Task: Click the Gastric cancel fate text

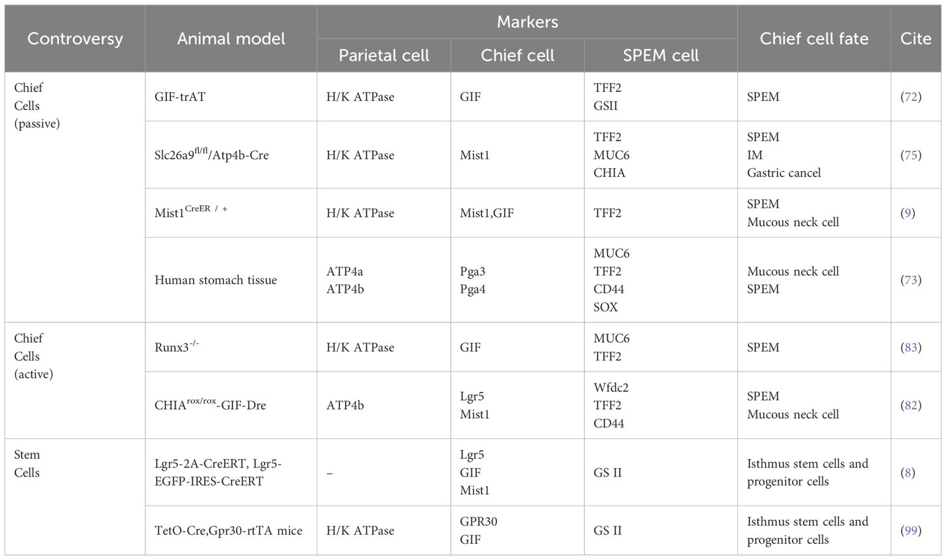Action: 784,173
